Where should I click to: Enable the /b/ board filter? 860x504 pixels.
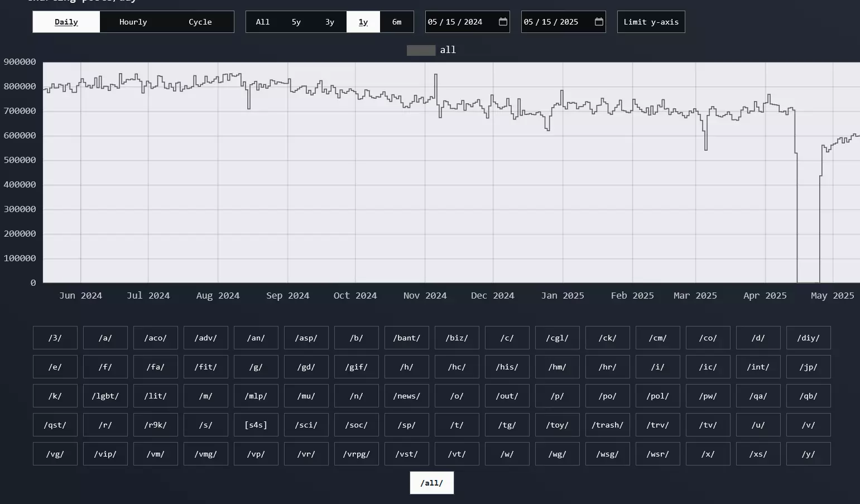(357, 338)
